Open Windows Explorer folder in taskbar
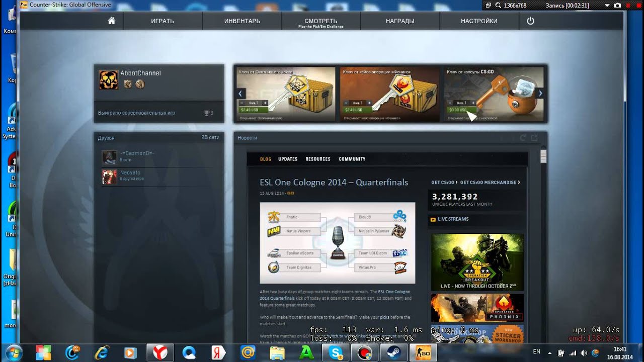644x362 pixels. click(x=277, y=353)
